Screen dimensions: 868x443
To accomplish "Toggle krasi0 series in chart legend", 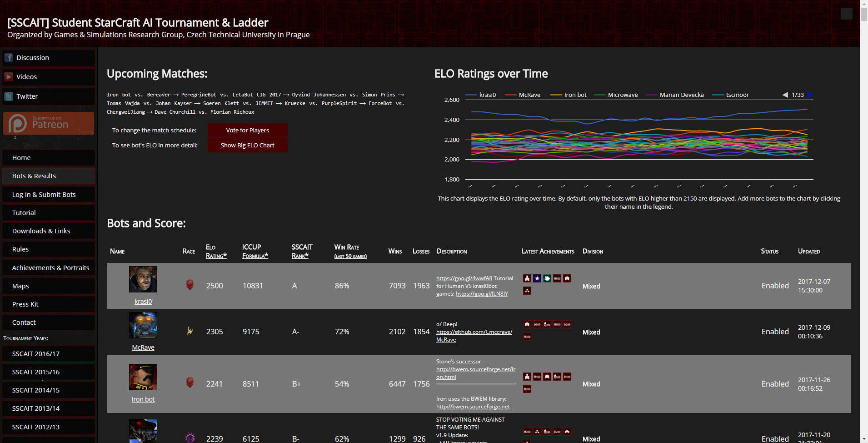I will (x=481, y=95).
